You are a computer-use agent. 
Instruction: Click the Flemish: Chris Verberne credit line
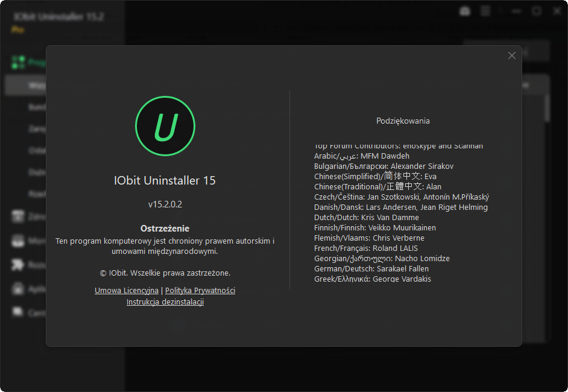point(369,238)
